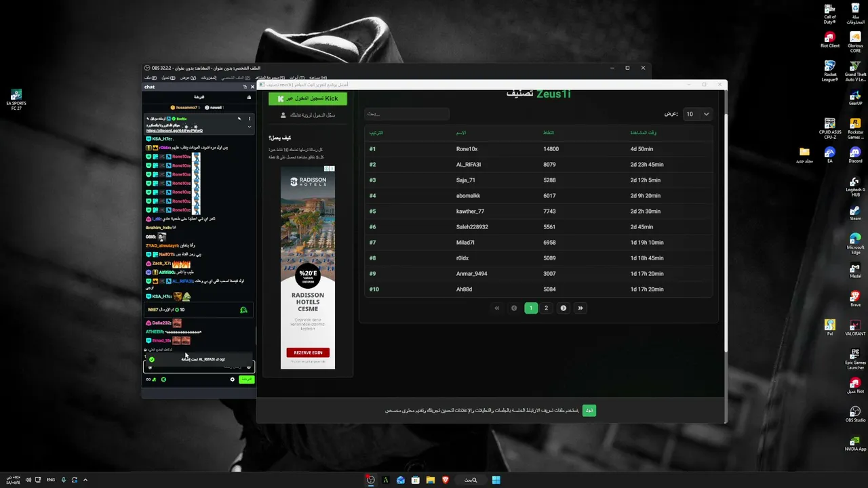The image size is (868, 488).
Task: Open Rocket League desktop shortcut
Action: tap(829, 70)
